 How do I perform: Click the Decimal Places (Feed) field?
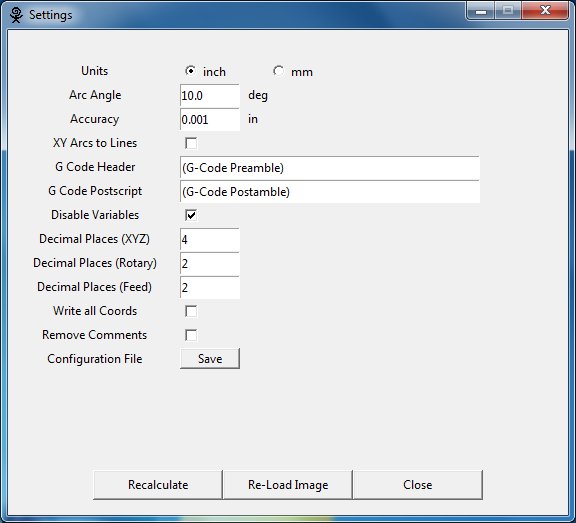[210, 288]
